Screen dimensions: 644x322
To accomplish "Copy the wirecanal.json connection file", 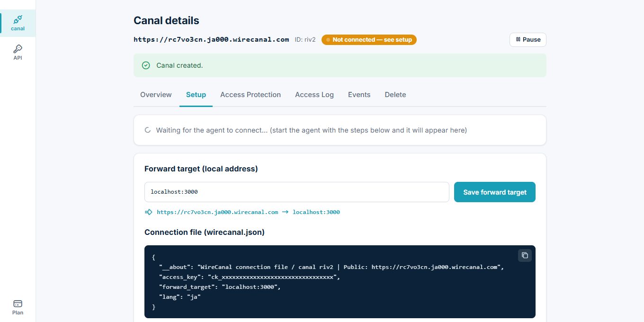I will [525, 255].
